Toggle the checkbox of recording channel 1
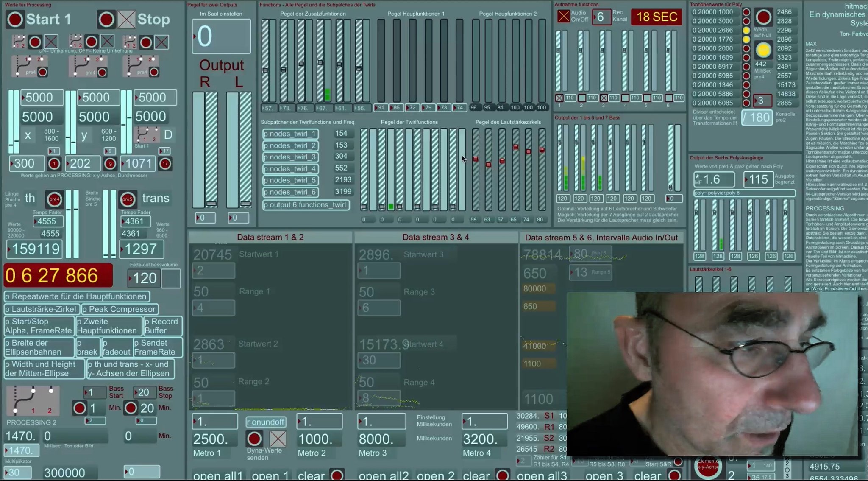868x481 pixels. (x=559, y=98)
